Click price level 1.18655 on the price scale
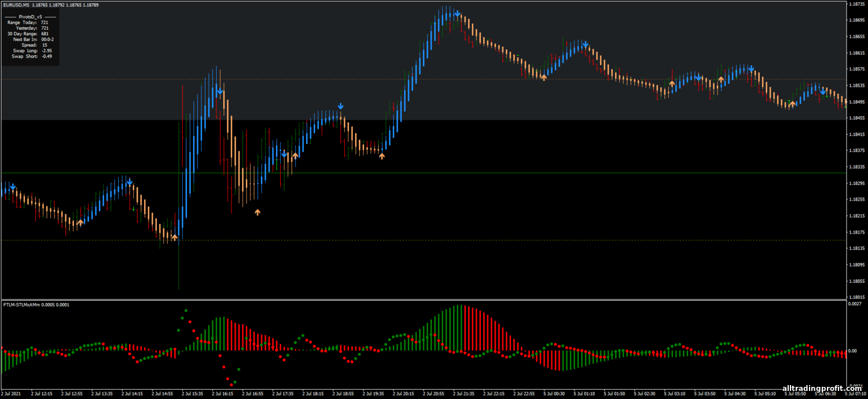The width and height of the screenshot is (868, 399). (x=857, y=36)
